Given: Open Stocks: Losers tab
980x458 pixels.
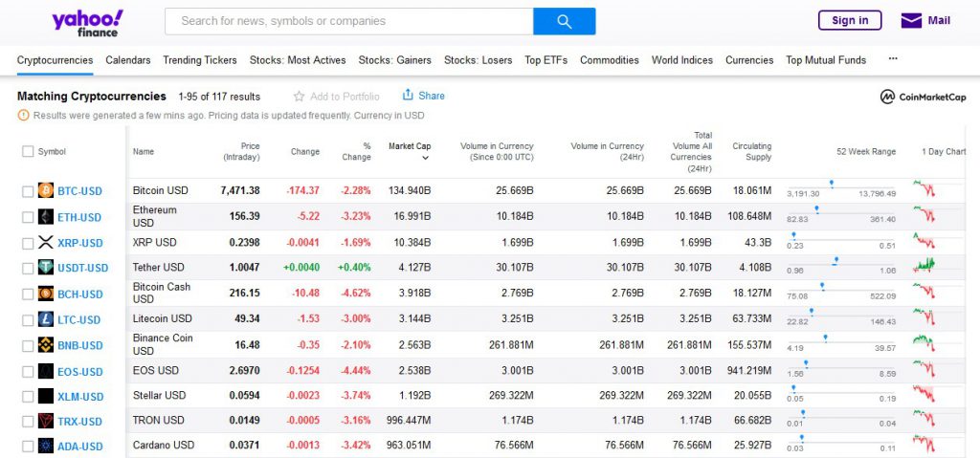Looking at the screenshot, I should click(x=479, y=60).
